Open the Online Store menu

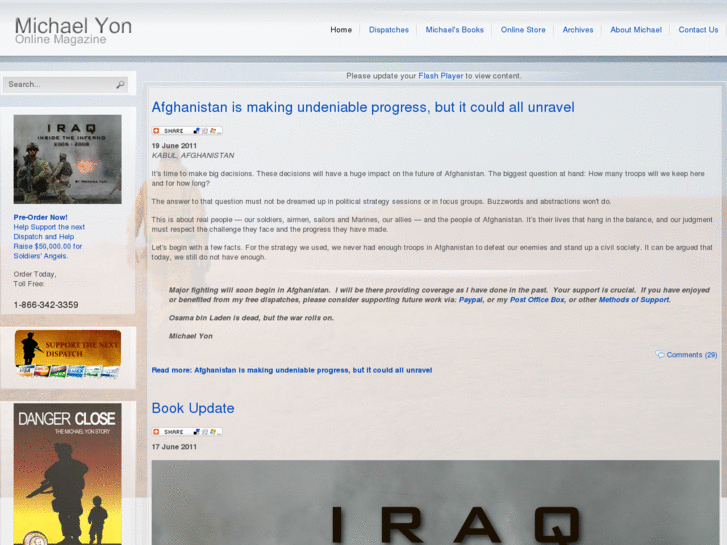[x=523, y=30]
